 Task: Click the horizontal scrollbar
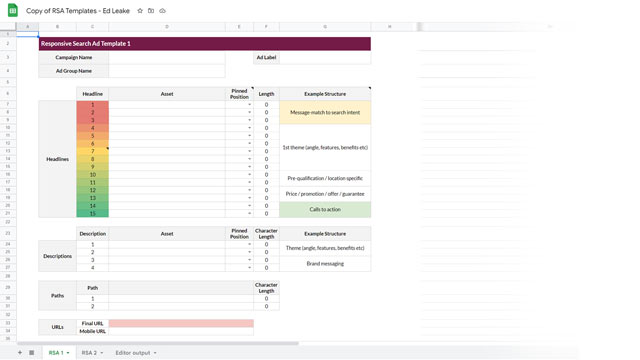158,343
